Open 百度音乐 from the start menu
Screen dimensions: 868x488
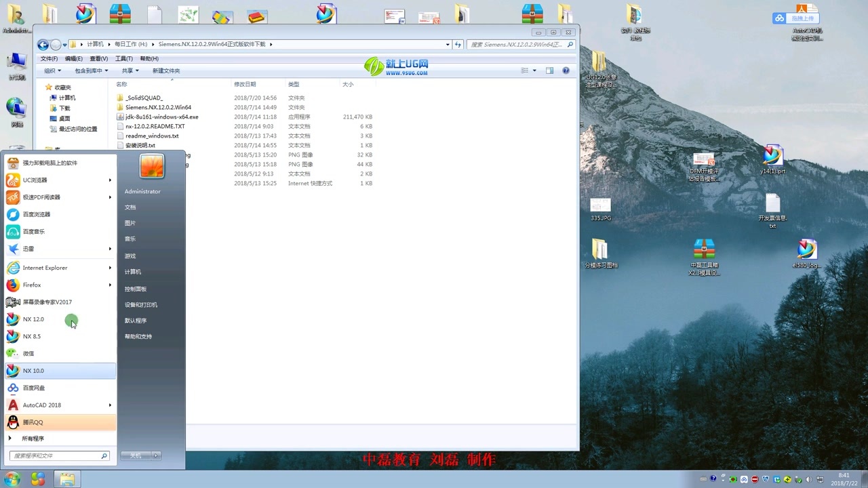pos(60,231)
